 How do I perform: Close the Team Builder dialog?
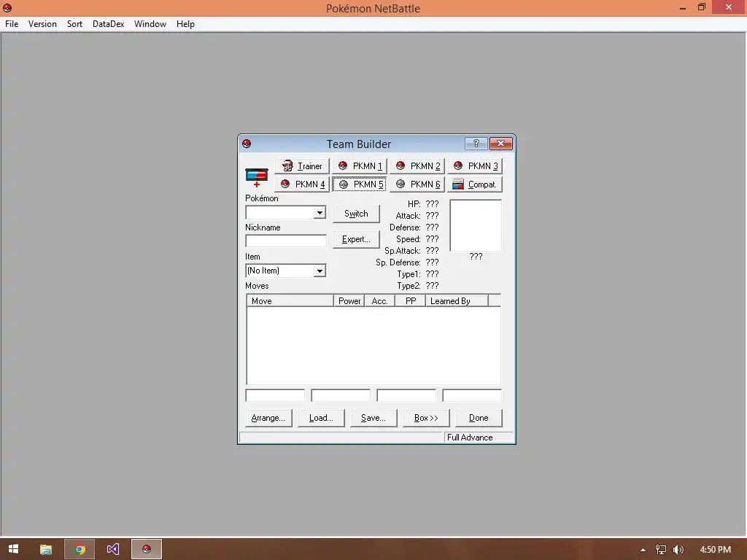[500, 144]
